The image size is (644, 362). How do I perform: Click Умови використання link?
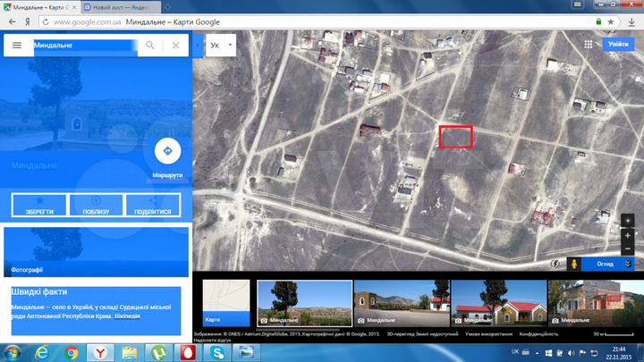488,334
